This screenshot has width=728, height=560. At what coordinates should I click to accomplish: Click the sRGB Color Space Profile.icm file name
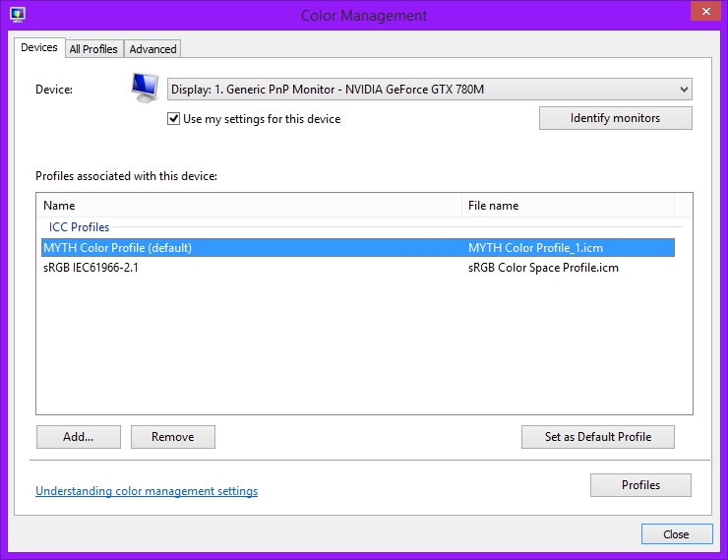[543, 268]
